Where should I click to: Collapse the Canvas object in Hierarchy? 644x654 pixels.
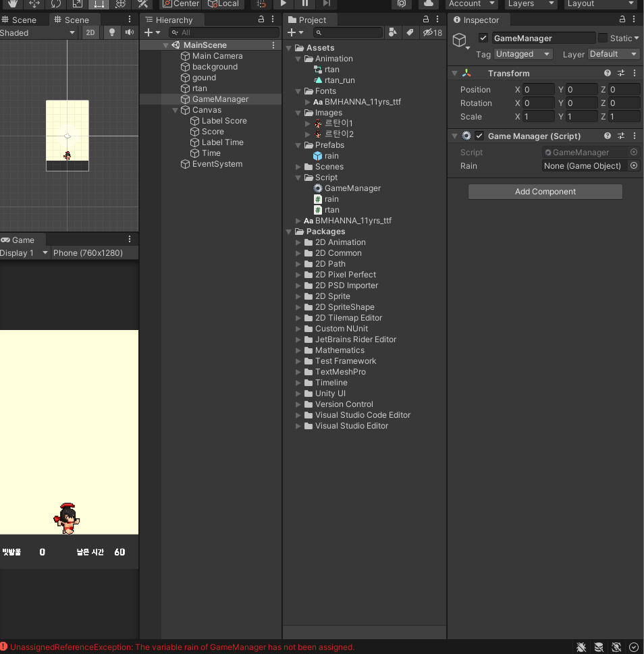click(176, 110)
